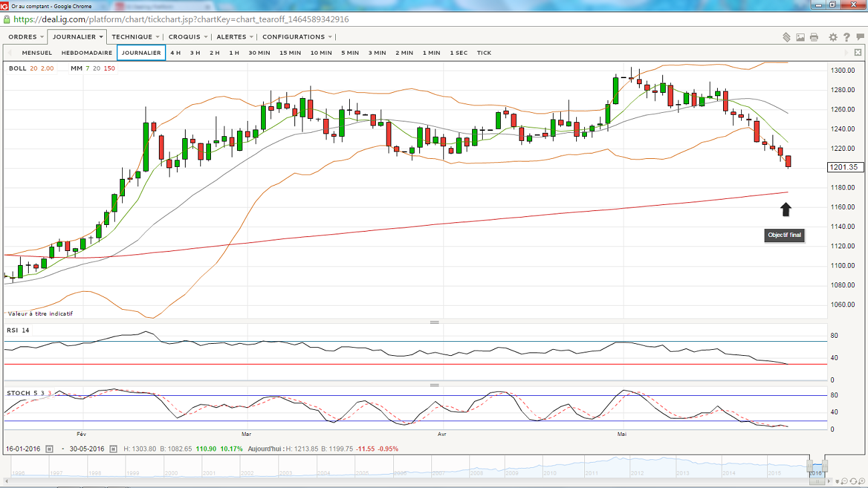The image size is (868, 488).
Task: Open chart settings gear icon
Action: click(x=833, y=37)
